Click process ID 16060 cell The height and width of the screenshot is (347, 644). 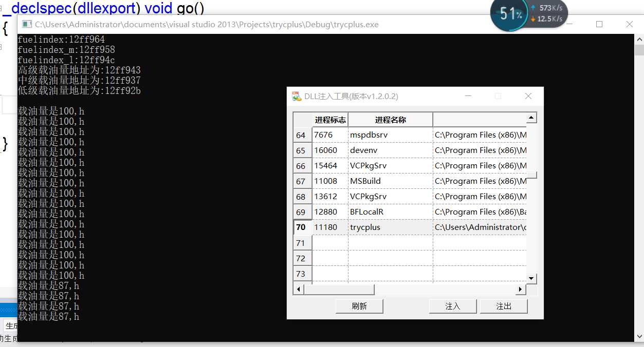click(330, 150)
